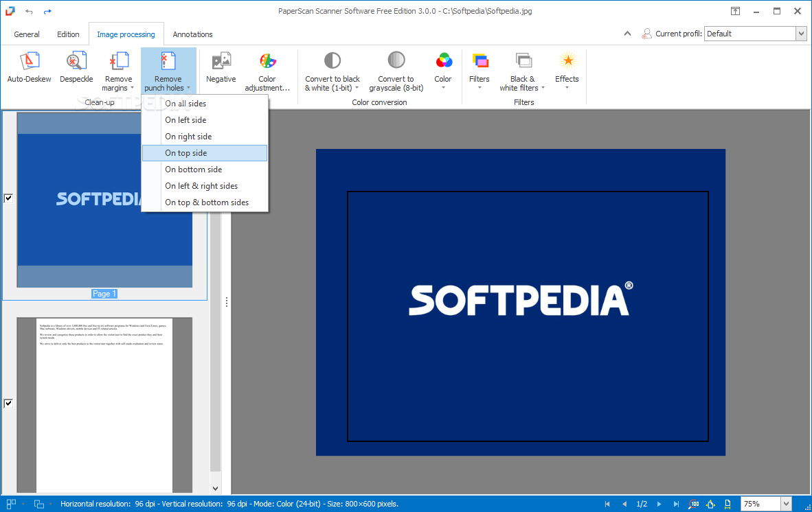Apply Auto-Deskew to the image
This screenshot has height=512, width=812.
pyautogui.click(x=29, y=68)
